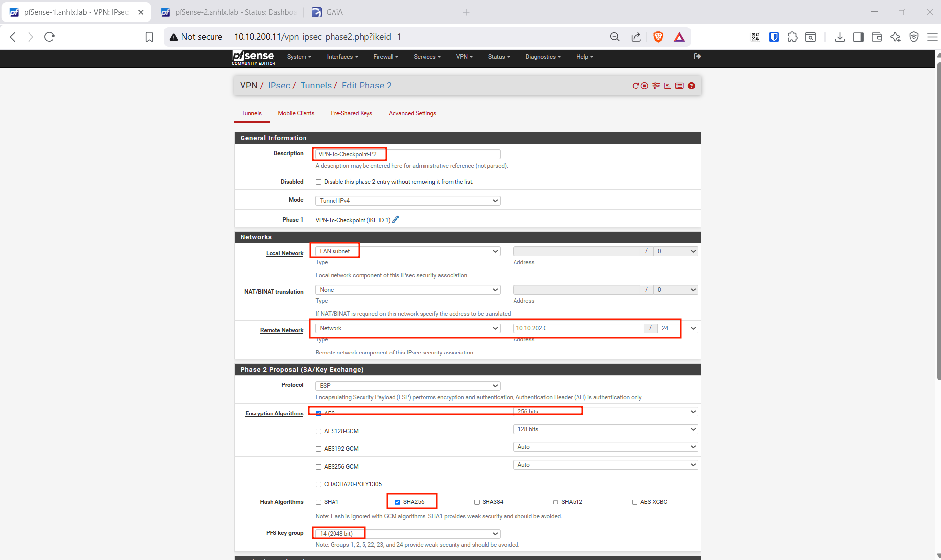Open the AES key length 256 bits dropdown

tap(606, 412)
